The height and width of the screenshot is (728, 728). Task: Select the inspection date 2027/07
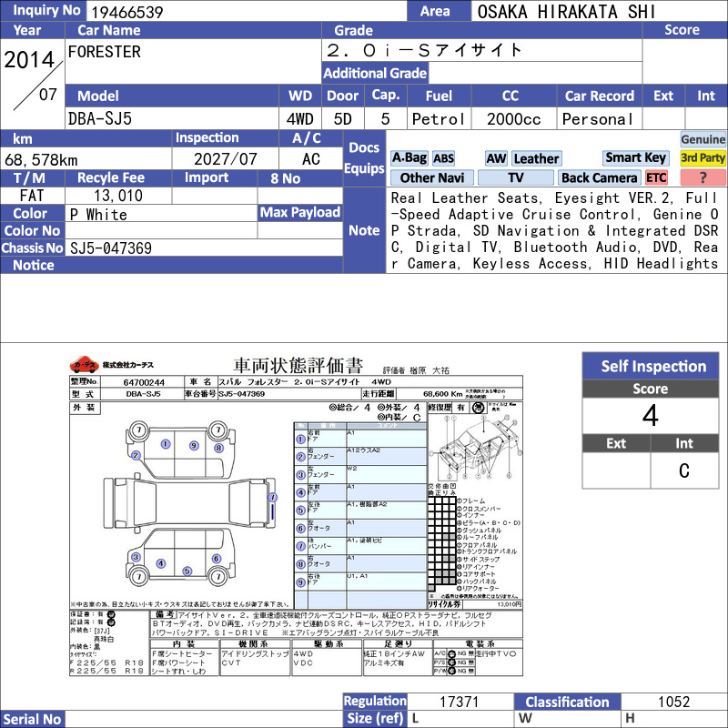(225, 158)
